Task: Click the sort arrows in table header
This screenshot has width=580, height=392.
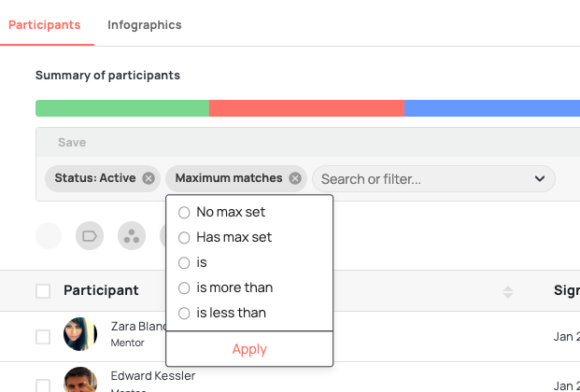Action: (508, 292)
